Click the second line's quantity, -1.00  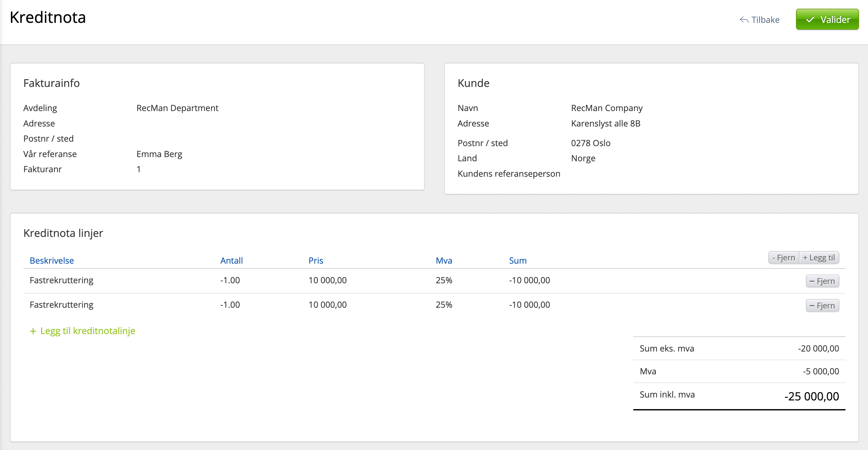coord(230,305)
